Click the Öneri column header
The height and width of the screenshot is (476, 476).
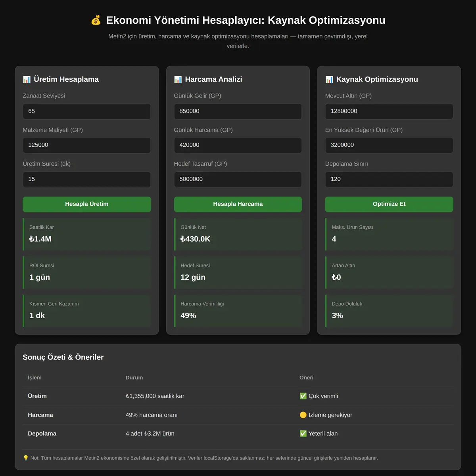pos(307,378)
